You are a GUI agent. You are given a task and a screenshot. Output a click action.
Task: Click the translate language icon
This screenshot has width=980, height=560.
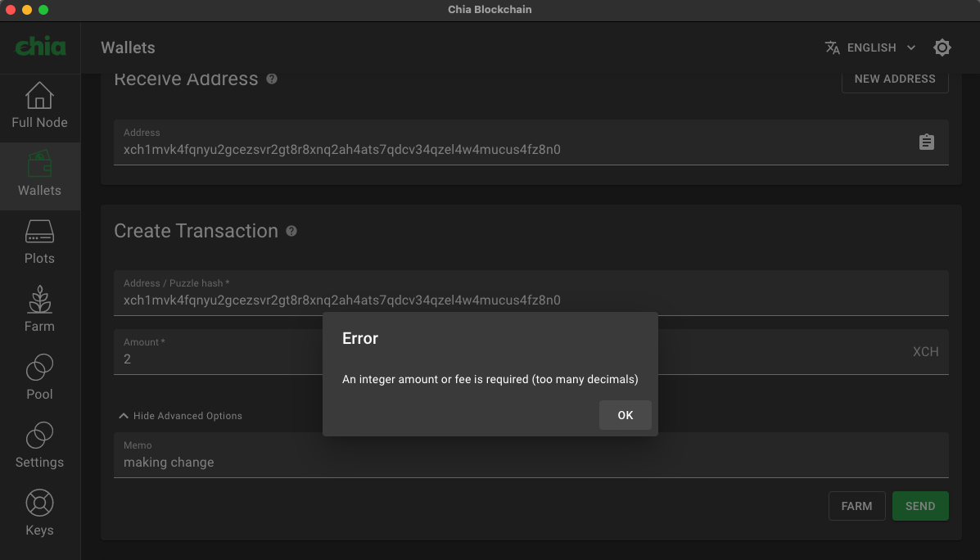pyautogui.click(x=832, y=47)
